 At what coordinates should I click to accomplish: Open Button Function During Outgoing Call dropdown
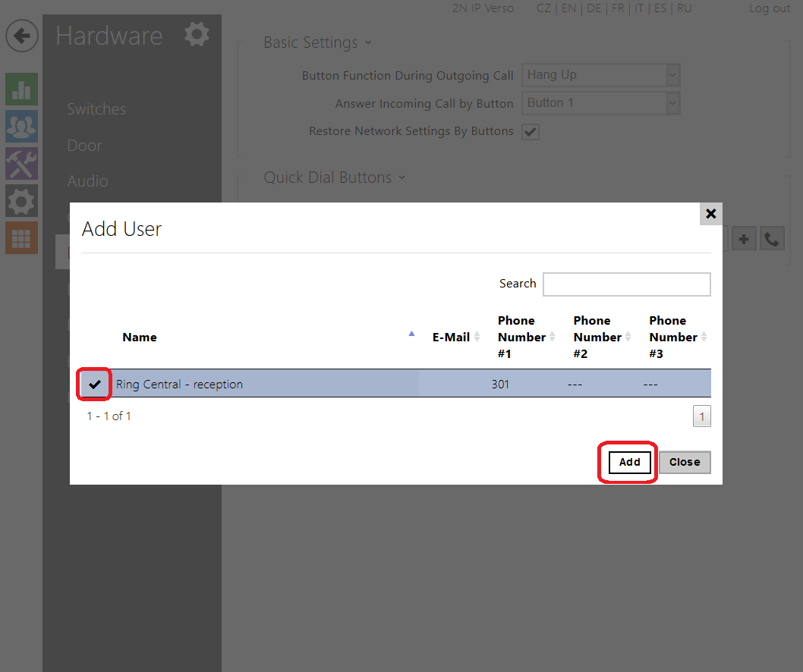(x=600, y=75)
